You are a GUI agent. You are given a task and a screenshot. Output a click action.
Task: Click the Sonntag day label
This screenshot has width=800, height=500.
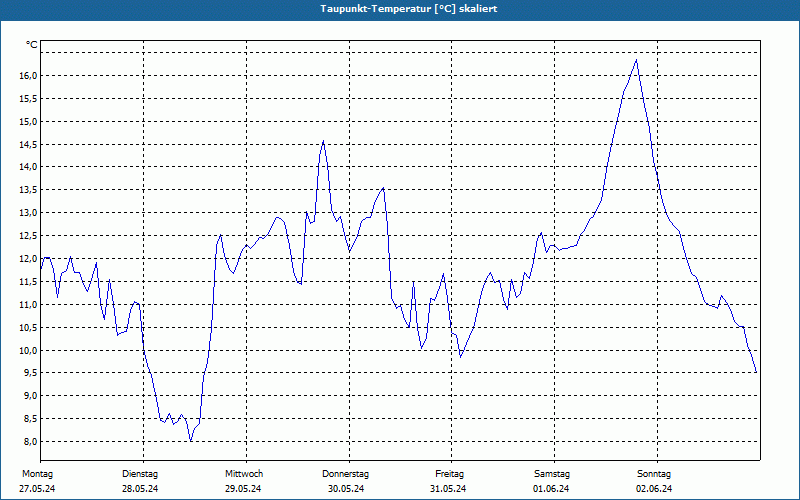coord(654,474)
